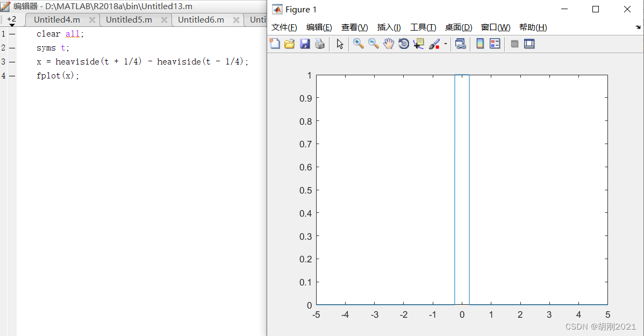Select the Brush data tool
Image resolution: width=644 pixels, height=336 pixels.
[x=434, y=44]
